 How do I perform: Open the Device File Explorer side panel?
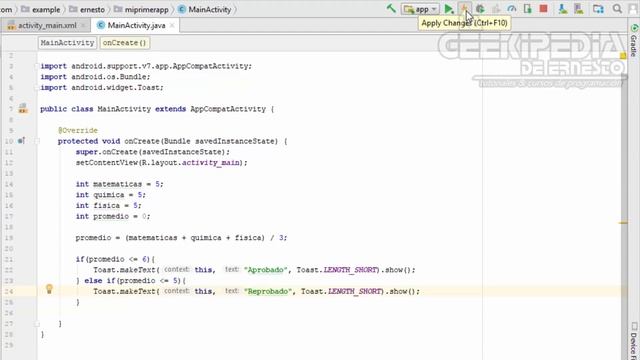[634, 341]
